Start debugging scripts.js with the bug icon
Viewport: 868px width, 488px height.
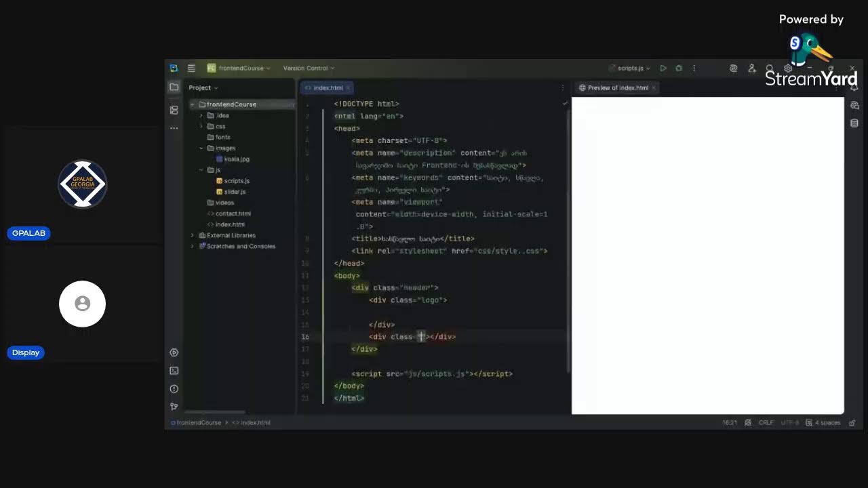point(679,68)
